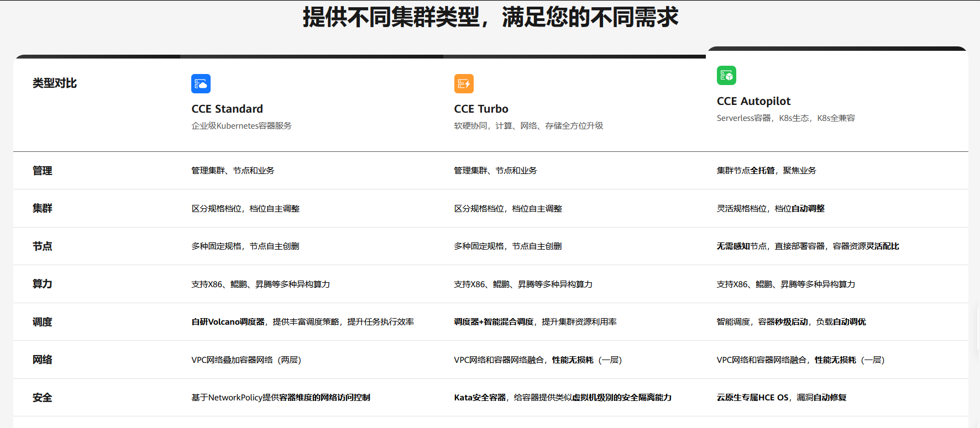Select the 安全 row label
The height and width of the screenshot is (428, 980).
click(x=42, y=398)
